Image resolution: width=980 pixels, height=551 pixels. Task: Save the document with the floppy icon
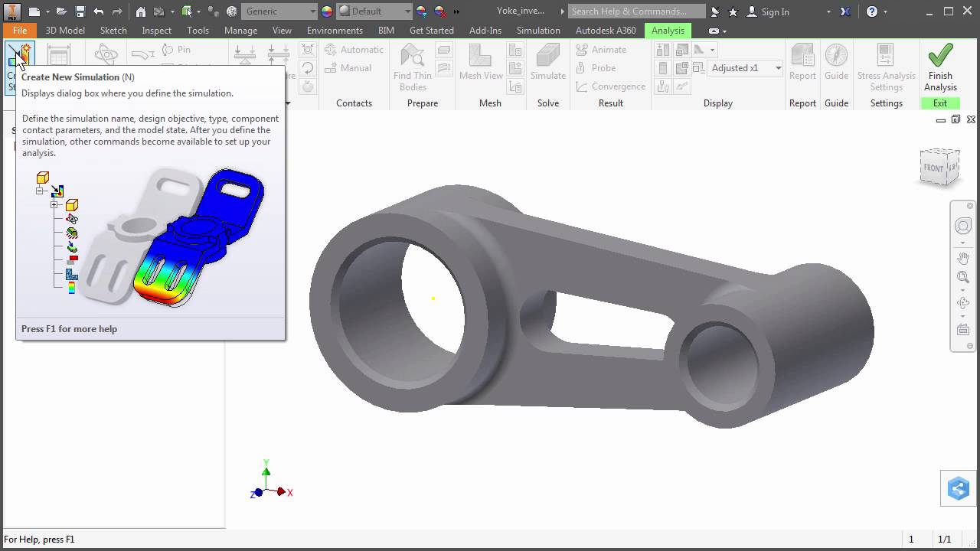[x=80, y=11]
